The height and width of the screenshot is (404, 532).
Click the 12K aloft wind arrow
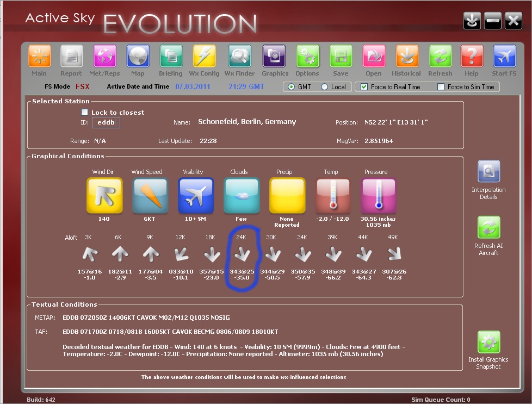coord(181,254)
